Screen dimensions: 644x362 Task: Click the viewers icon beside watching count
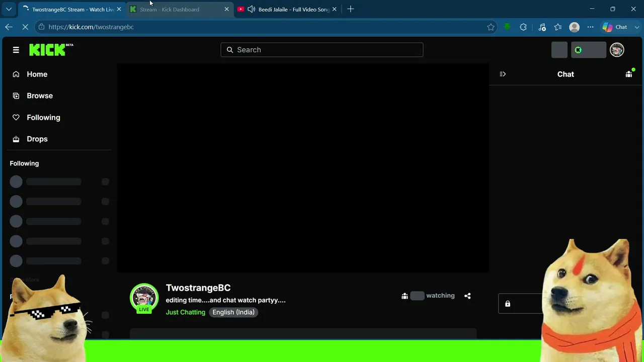pyautogui.click(x=405, y=296)
